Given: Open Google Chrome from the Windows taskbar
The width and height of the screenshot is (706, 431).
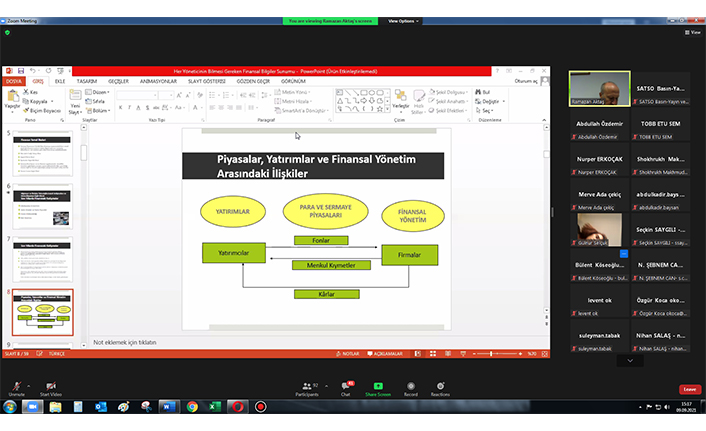Looking at the screenshot, I should [192, 407].
